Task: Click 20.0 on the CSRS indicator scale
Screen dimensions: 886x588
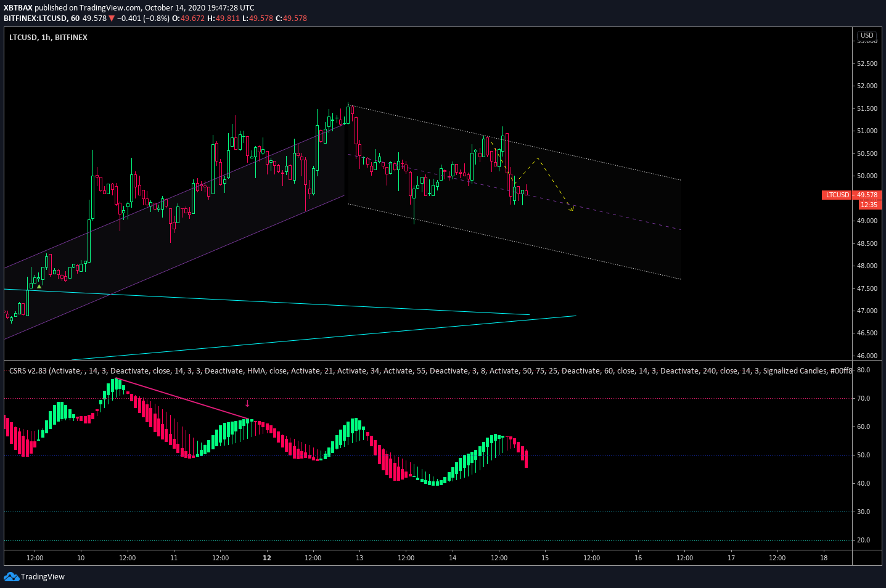Action: click(863, 541)
